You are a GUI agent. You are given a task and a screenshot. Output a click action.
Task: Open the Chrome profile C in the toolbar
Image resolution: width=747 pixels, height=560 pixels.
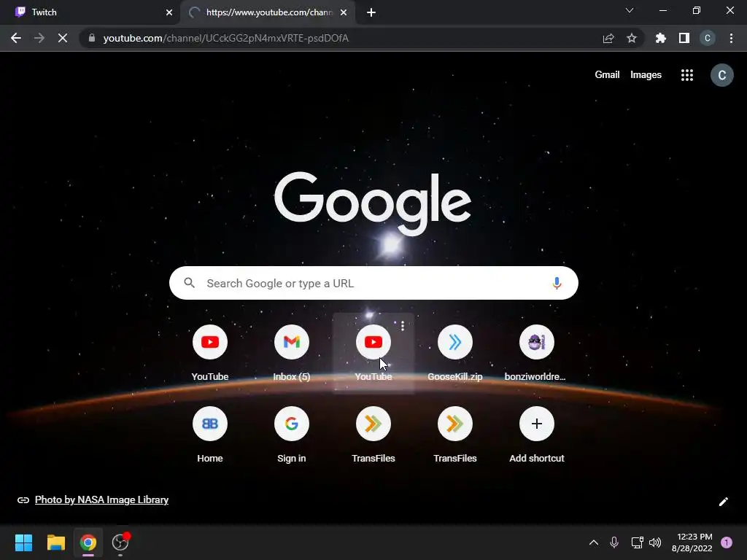[x=708, y=38]
